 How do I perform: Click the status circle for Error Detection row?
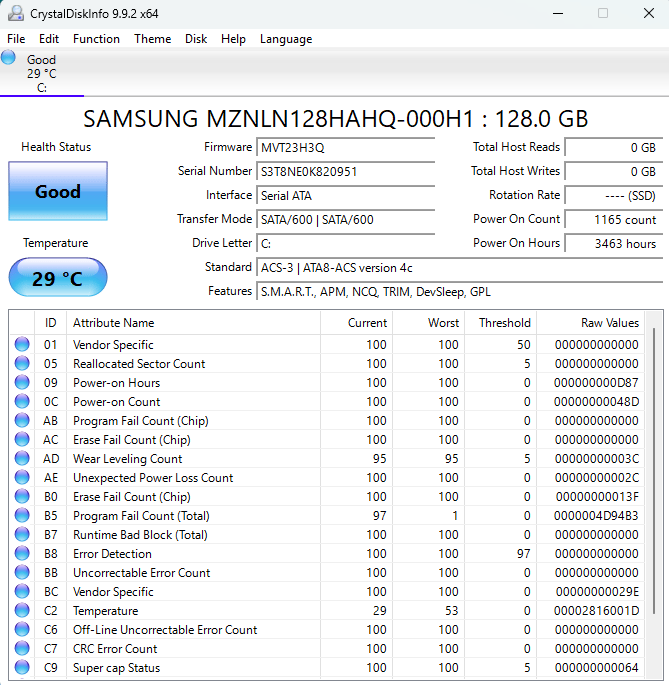pos(22,554)
